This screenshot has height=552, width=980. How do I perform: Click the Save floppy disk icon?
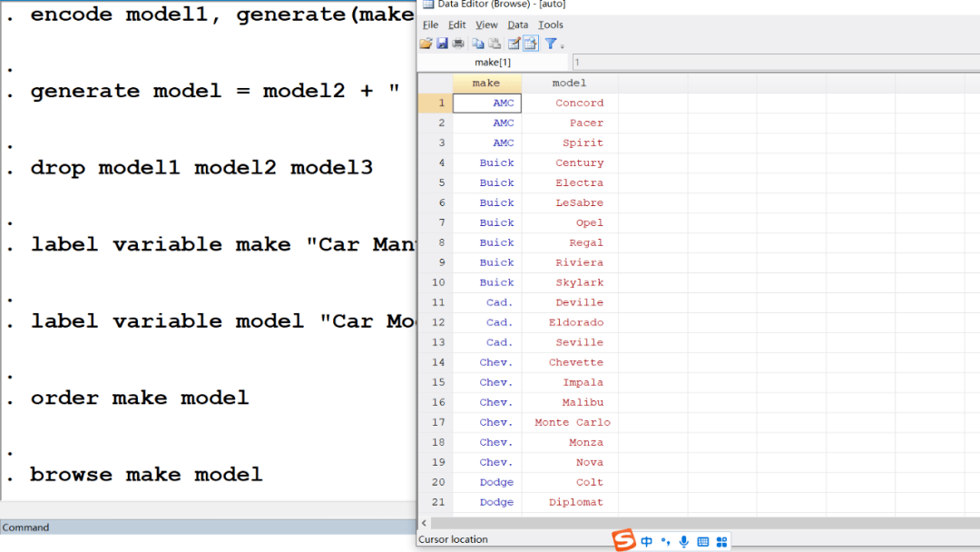[442, 44]
